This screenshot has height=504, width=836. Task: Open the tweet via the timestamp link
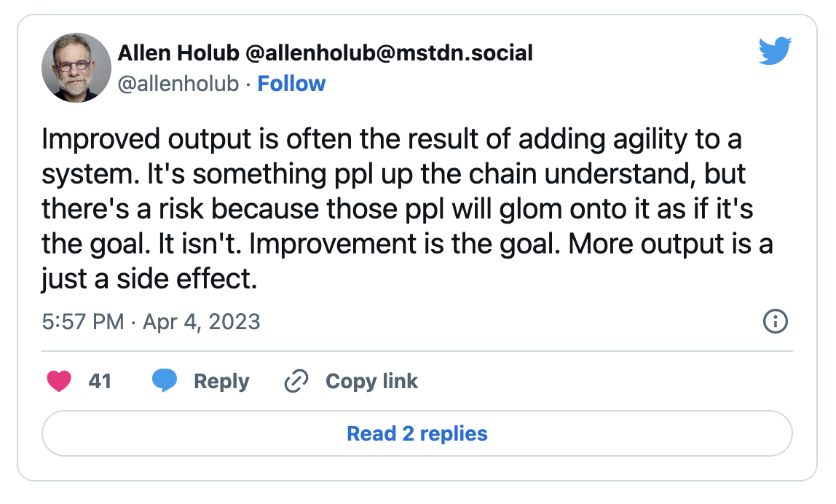151,321
